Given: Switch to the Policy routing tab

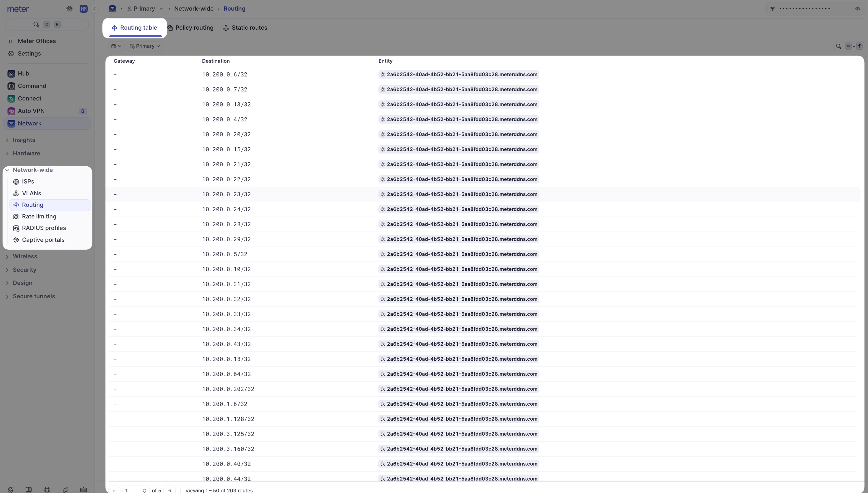Looking at the screenshot, I should click(x=190, y=28).
